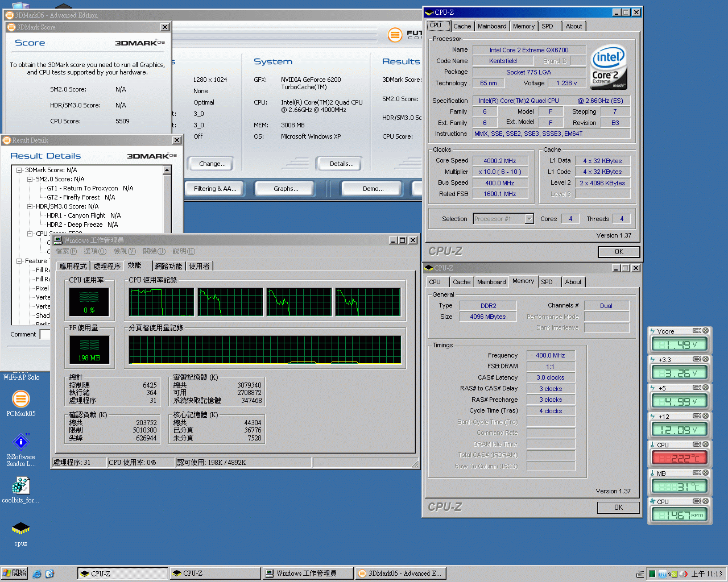Close the +5 voltage gadget
The image size is (728, 582).
coord(705,388)
